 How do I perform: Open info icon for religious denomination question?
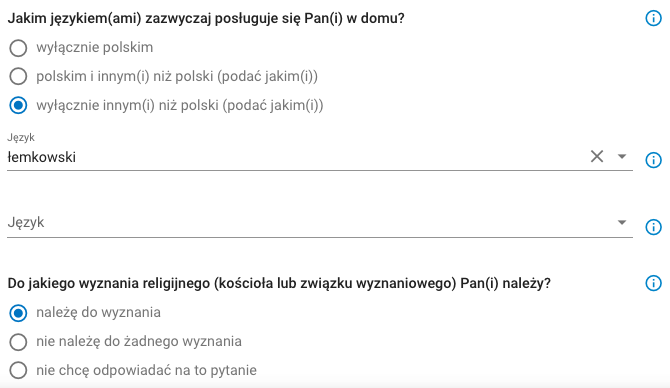653,283
